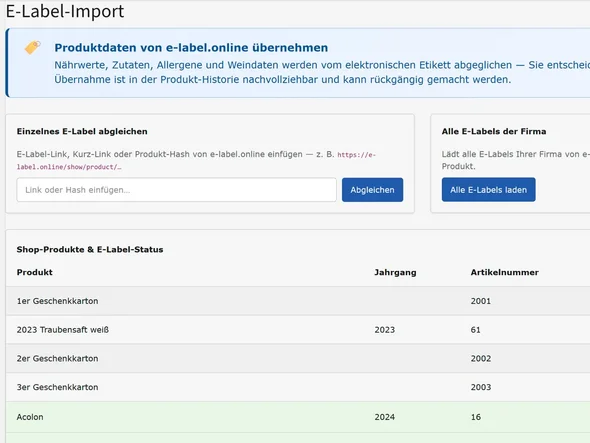Screen dimensions: 590x443
Task: Click the Einzelnes E-Label abgleichen heading
Action: pos(82,131)
